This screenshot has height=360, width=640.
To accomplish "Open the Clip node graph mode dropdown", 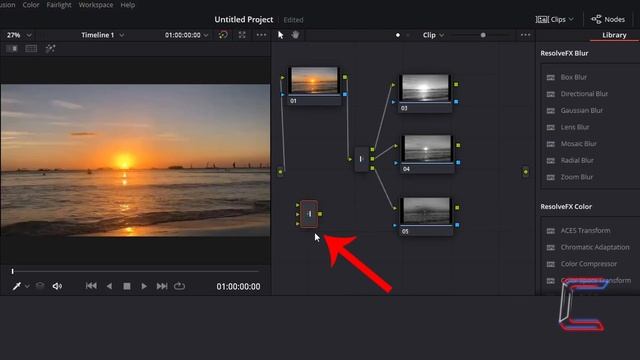I will [433, 35].
